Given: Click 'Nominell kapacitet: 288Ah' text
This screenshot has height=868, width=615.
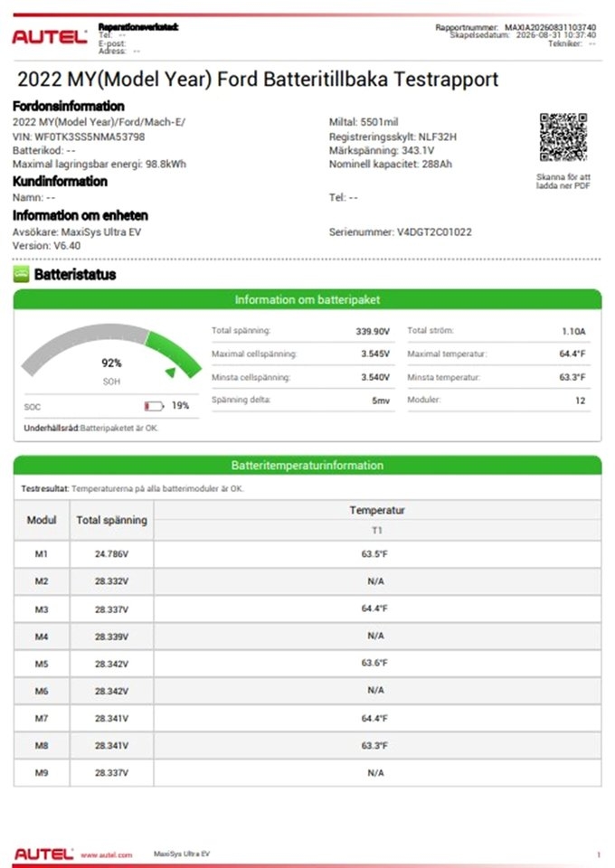Looking at the screenshot, I should tap(391, 164).
